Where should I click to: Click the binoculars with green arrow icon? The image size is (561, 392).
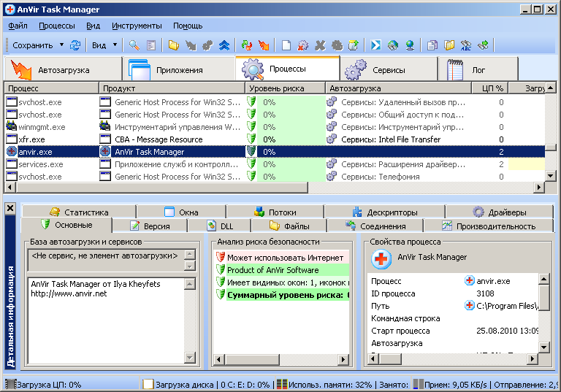484,45
